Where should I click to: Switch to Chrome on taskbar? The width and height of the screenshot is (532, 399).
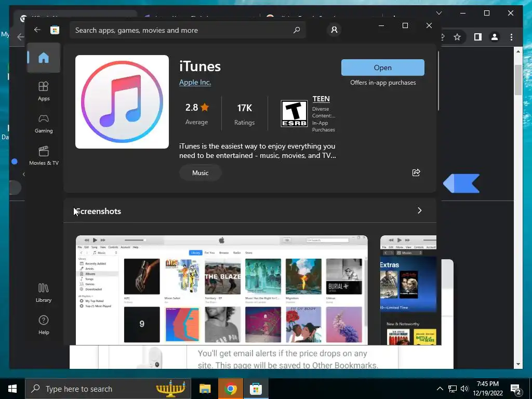[230, 389]
